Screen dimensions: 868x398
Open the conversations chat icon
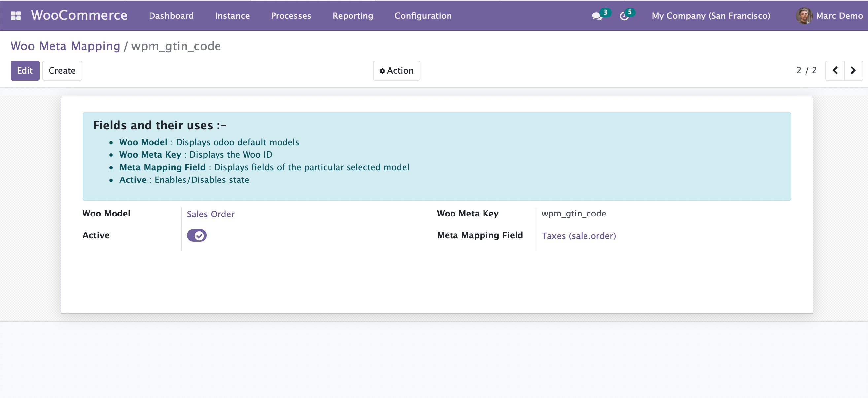[596, 16]
